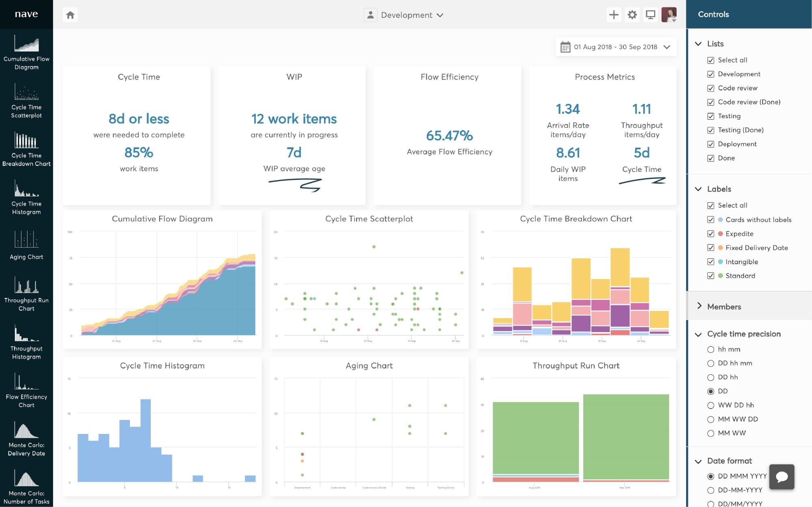812x507 pixels.
Task: Open the Development board dropdown
Action: (x=406, y=15)
